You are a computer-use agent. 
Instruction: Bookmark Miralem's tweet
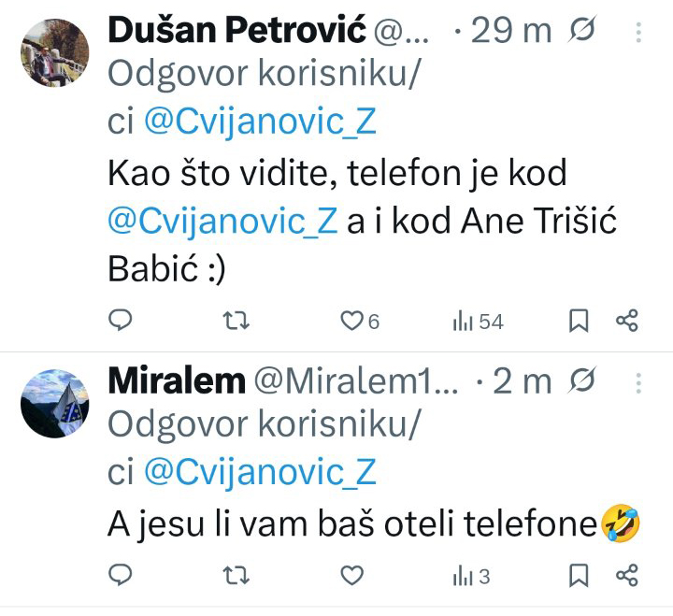pos(579,576)
